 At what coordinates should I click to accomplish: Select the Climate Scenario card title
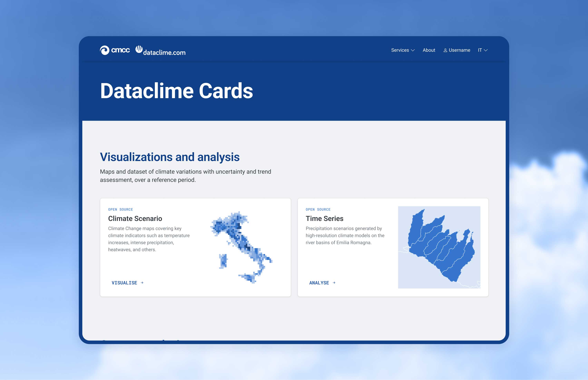135,219
